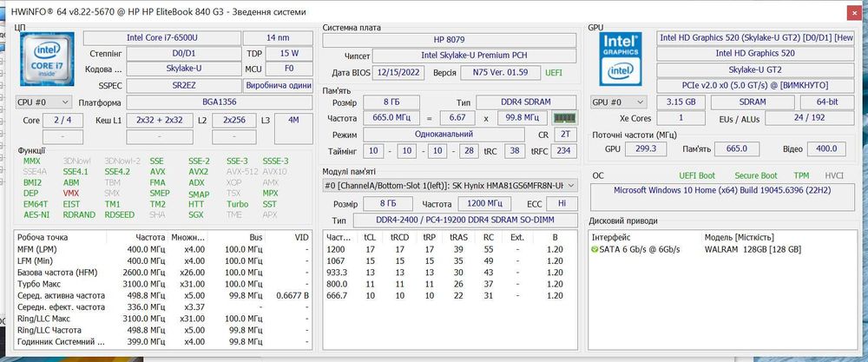The image size is (868, 362).
Task: Select the Турбо Макс row in clocks table
Action: 163,284
